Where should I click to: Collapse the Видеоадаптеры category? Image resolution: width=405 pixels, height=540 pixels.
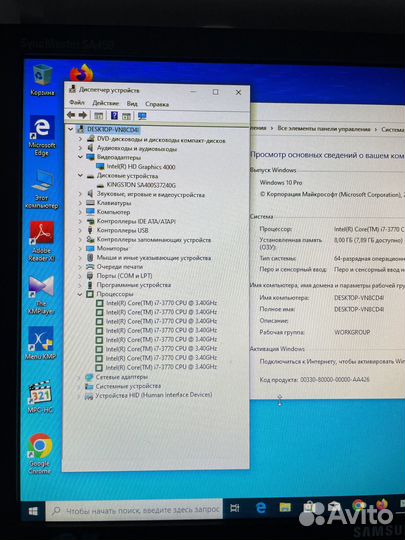coord(80,157)
